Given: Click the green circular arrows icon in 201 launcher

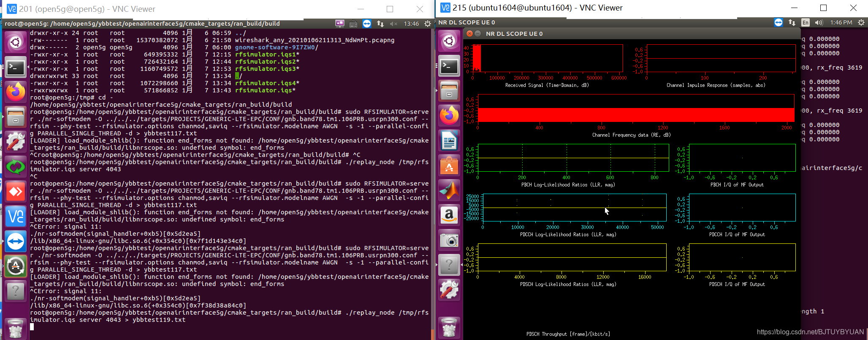Looking at the screenshot, I should pyautogui.click(x=16, y=167).
